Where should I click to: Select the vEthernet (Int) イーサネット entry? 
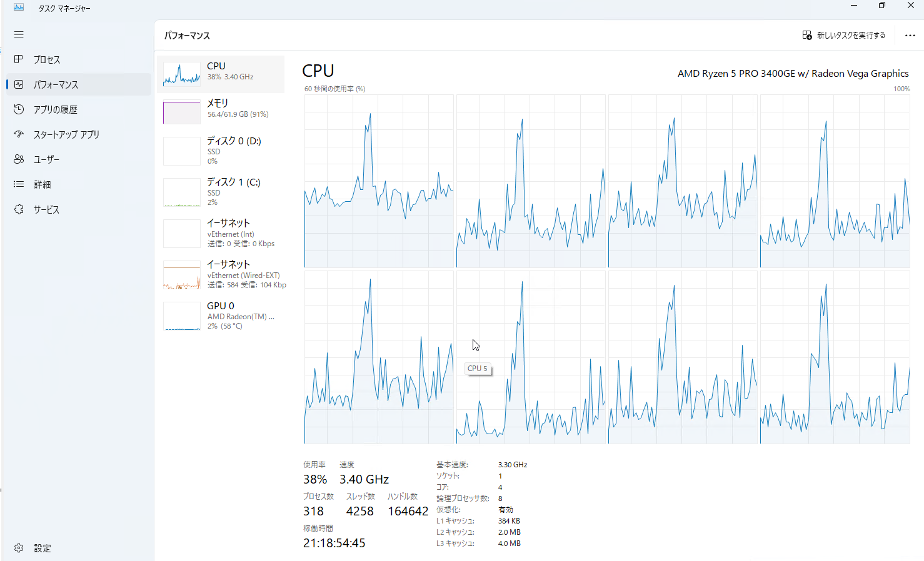(x=221, y=232)
